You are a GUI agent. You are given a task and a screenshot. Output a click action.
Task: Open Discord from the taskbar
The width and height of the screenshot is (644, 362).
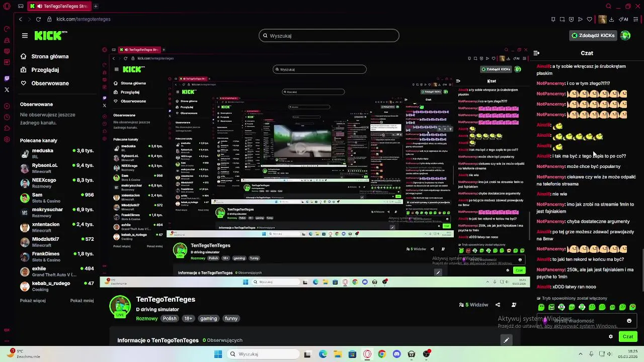click(396, 354)
